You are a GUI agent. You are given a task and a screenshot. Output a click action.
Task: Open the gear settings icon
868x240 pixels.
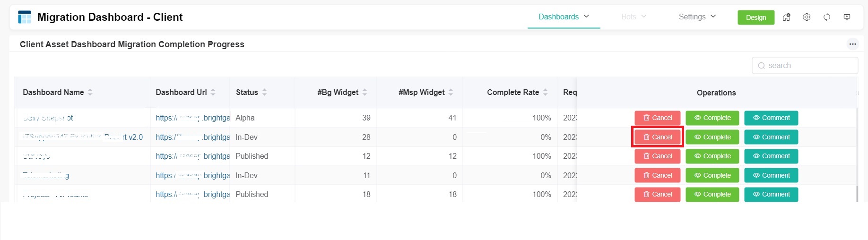coord(807,17)
